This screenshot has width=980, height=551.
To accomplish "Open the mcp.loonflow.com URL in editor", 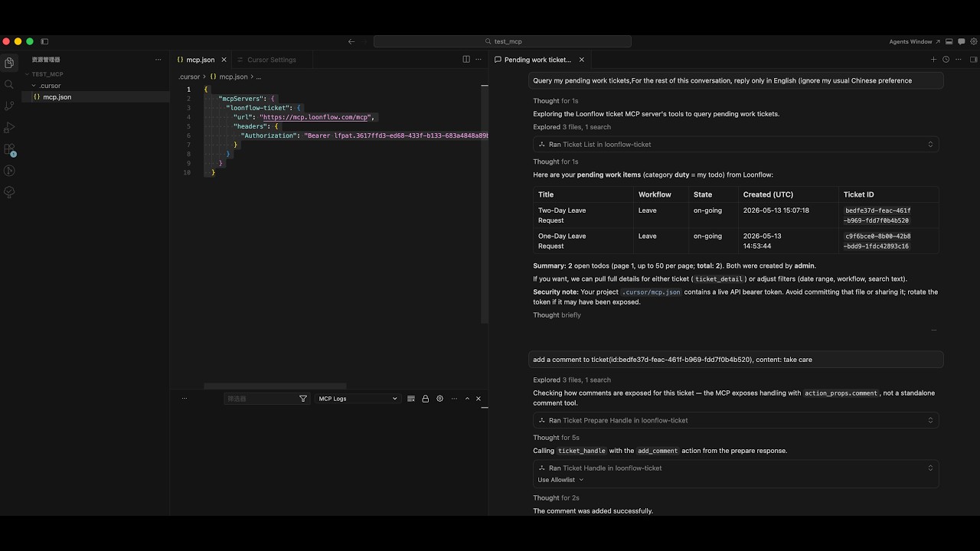I will [x=316, y=117].
